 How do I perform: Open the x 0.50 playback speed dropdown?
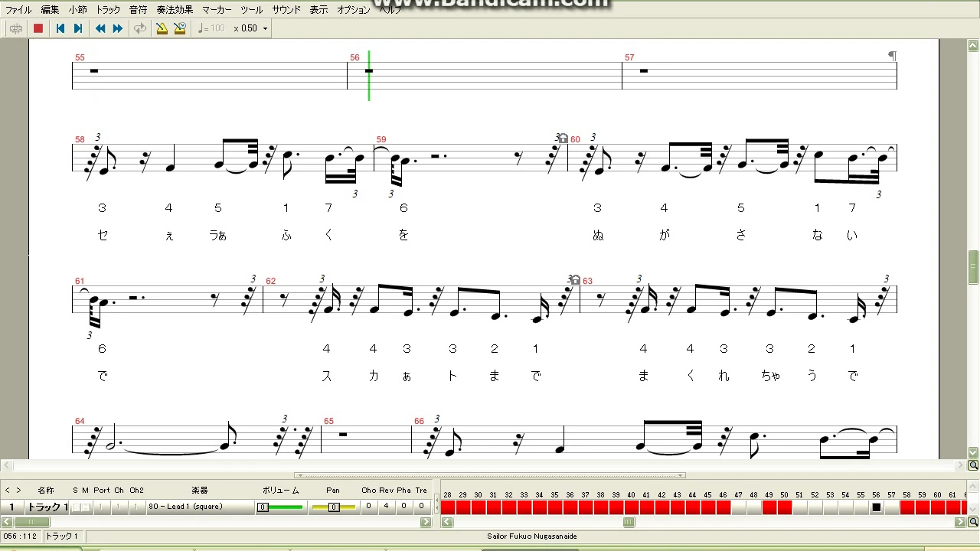[265, 28]
